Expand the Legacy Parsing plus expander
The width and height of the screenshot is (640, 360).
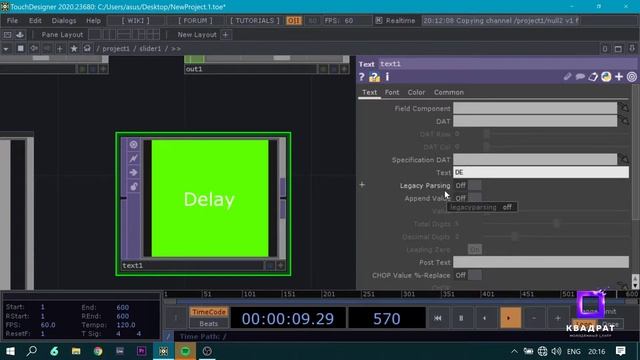(362, 185)
